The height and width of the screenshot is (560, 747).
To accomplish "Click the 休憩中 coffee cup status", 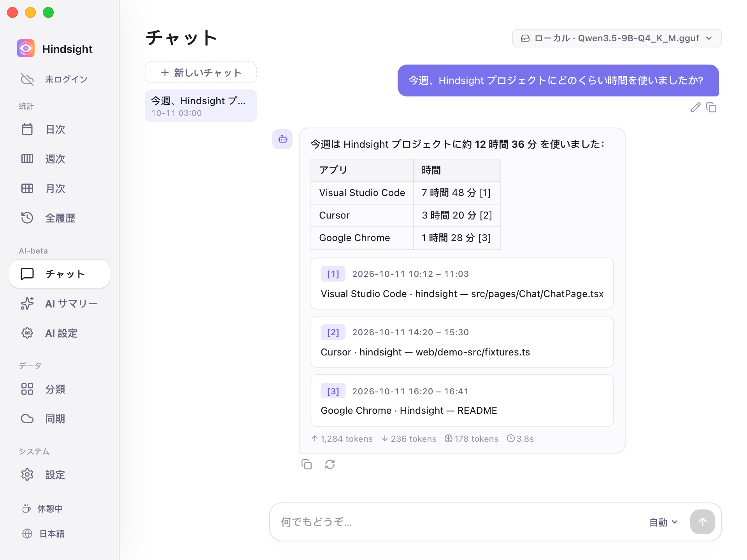I will point(26,509).
